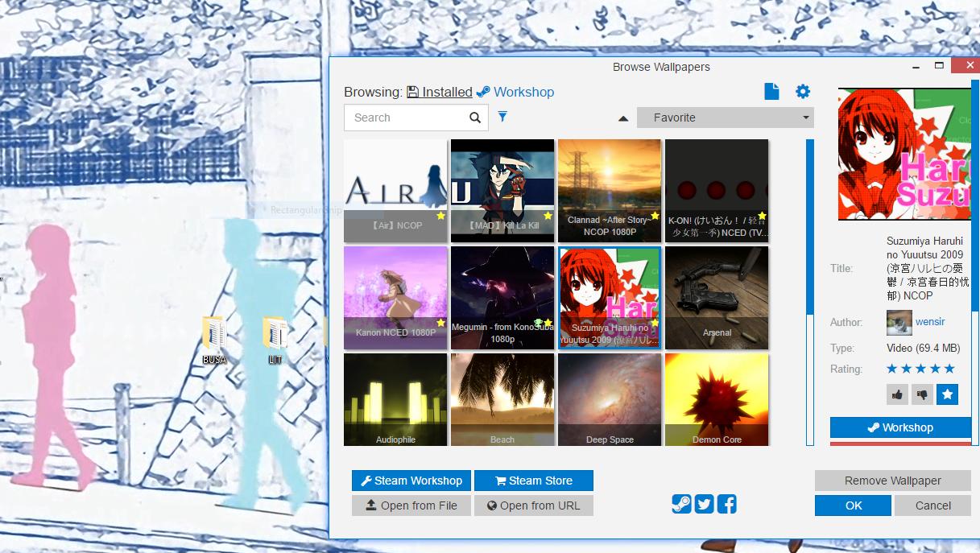
Task: Switch to the Installed browsing tab
Action: [440, 92]
